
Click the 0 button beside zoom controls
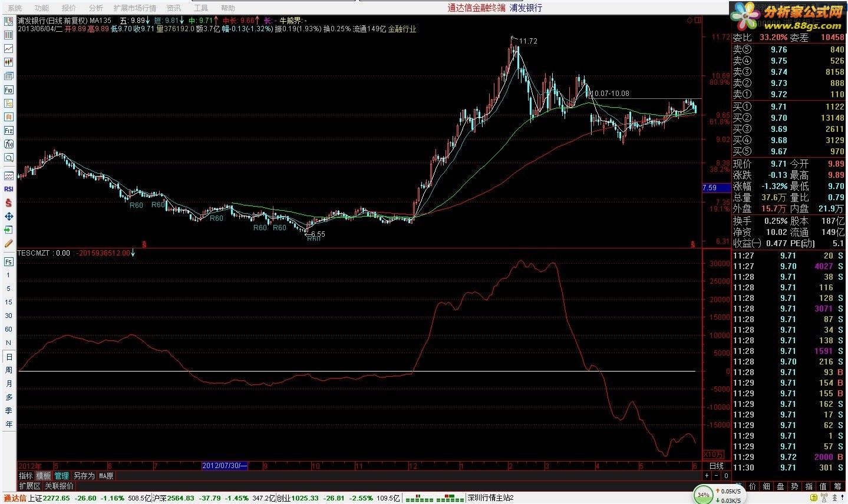tap(726, 476)
